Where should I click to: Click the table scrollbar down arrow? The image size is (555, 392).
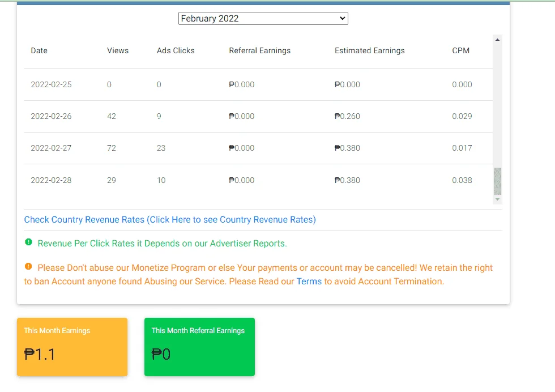point(497,199)
